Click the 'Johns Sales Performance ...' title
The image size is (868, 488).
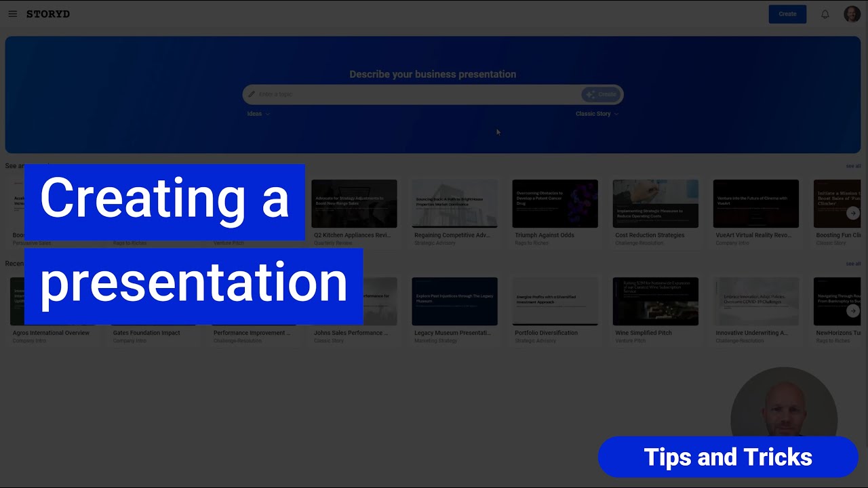coord(351,333)
